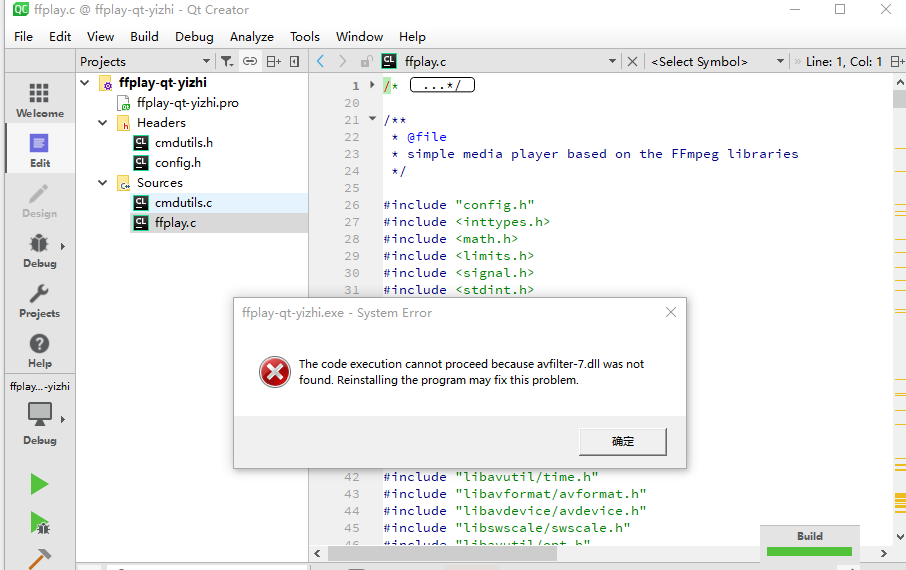
Task: Open the File menu
Action: click(x=23, y=36)
